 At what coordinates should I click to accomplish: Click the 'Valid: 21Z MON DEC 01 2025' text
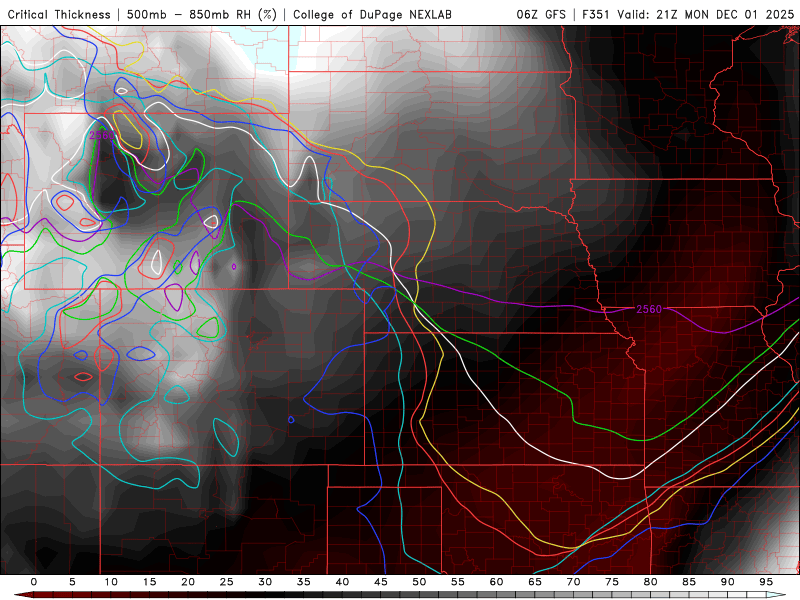(x=706, y=14)
